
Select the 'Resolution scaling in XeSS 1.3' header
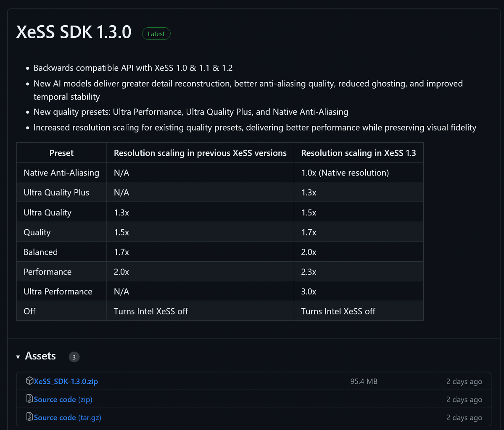[359, 153]
